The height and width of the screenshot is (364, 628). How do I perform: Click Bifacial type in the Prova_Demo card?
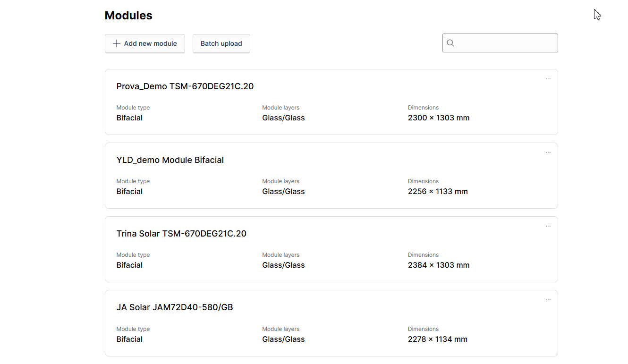[x=129, y=118]
